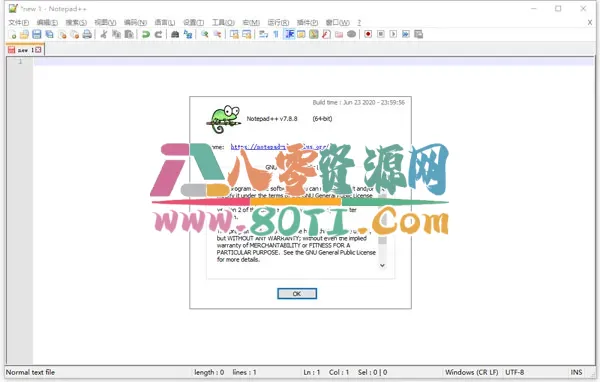
Task: Open the 文件(F) menu
Action: coord(18,23)
